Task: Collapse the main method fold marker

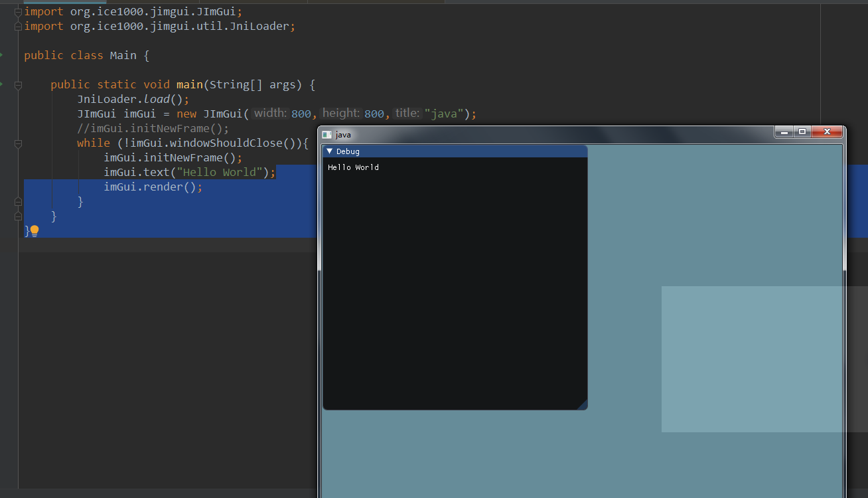Action: (x=18, y=84)
